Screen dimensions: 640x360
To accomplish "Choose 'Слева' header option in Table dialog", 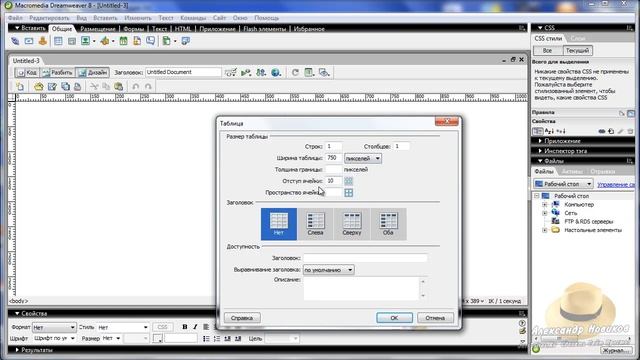I will point(315,224).
